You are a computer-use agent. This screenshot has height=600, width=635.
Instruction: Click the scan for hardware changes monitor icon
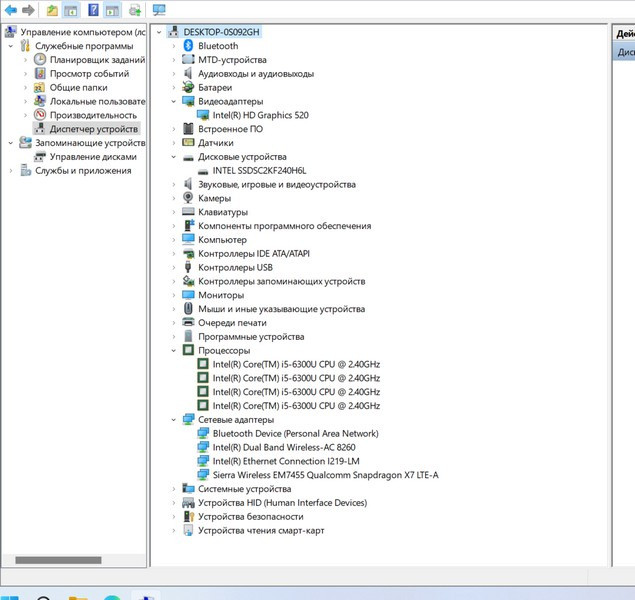[x=159, y=10]
